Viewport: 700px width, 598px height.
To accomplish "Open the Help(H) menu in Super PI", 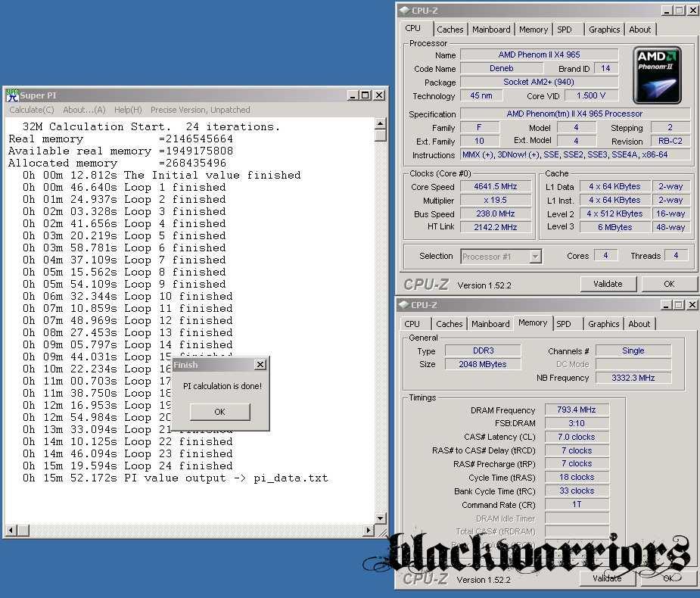I will pyautogui.click(x=128, y=110).
